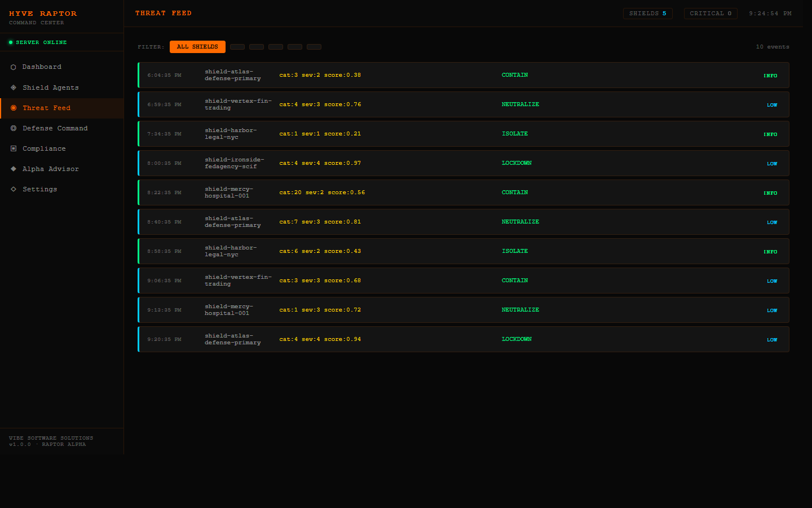Click the NEUTRALIZE action on 8:40:35 PM event
Screen dimensions: 812x508
[520, 222]
